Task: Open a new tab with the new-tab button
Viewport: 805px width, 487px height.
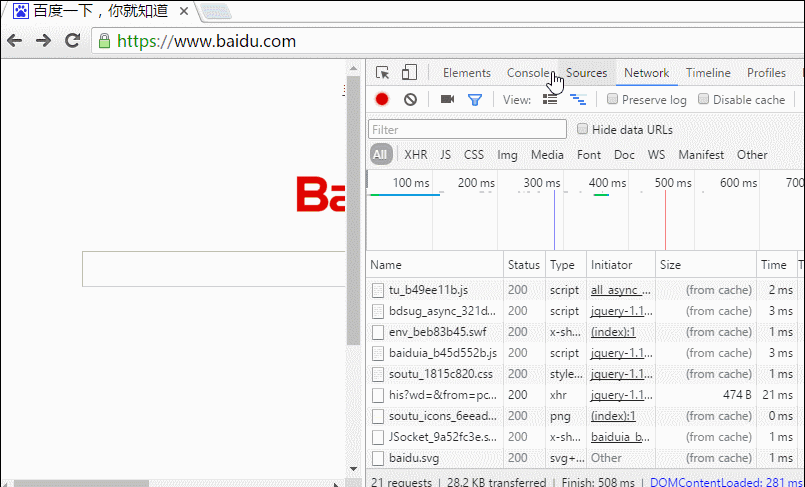Action: [215, 12]
